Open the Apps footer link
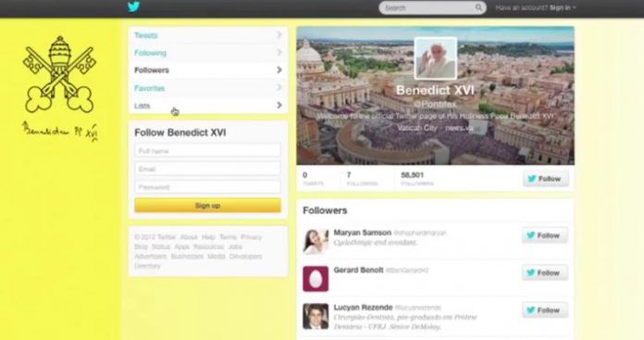The image size is (644, 340). [x=182, y=246]
